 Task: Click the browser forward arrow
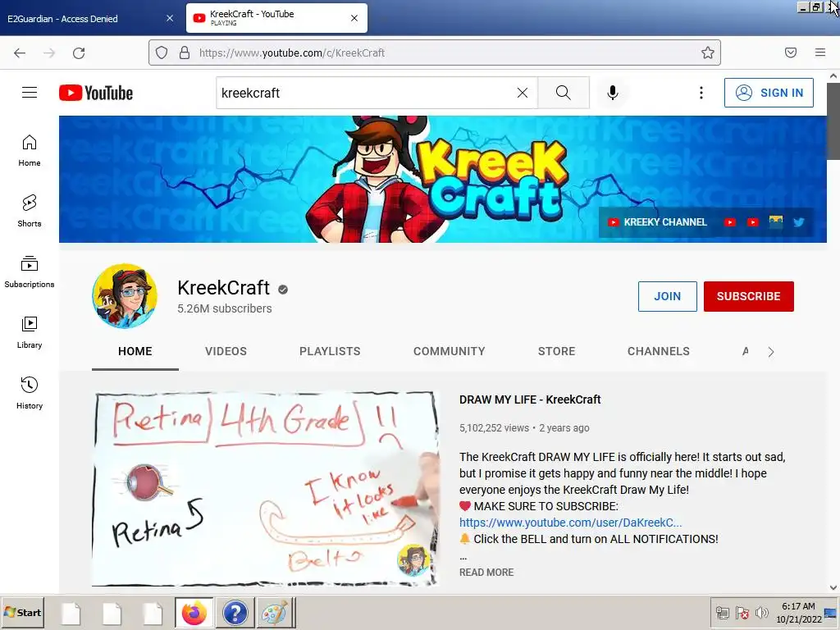coord(49,52)
